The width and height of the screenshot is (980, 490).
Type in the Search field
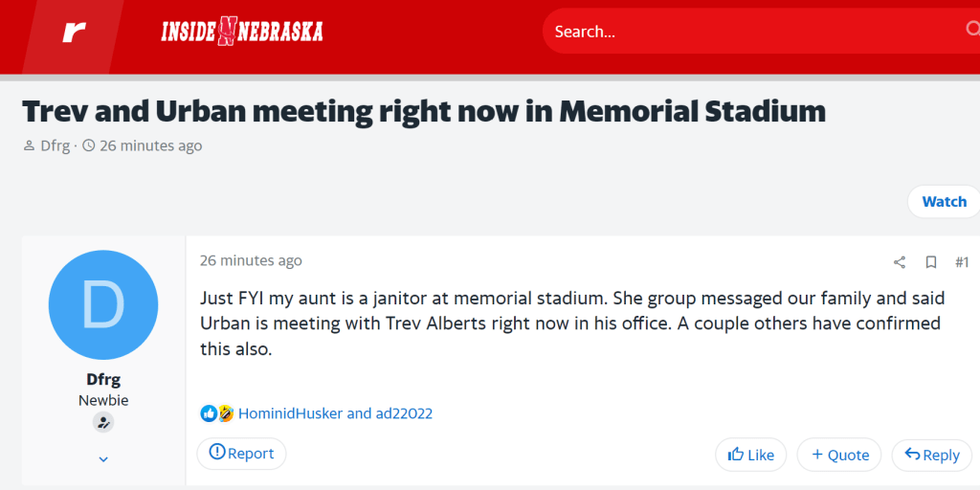pyautogui.click(x=746, y=32)
